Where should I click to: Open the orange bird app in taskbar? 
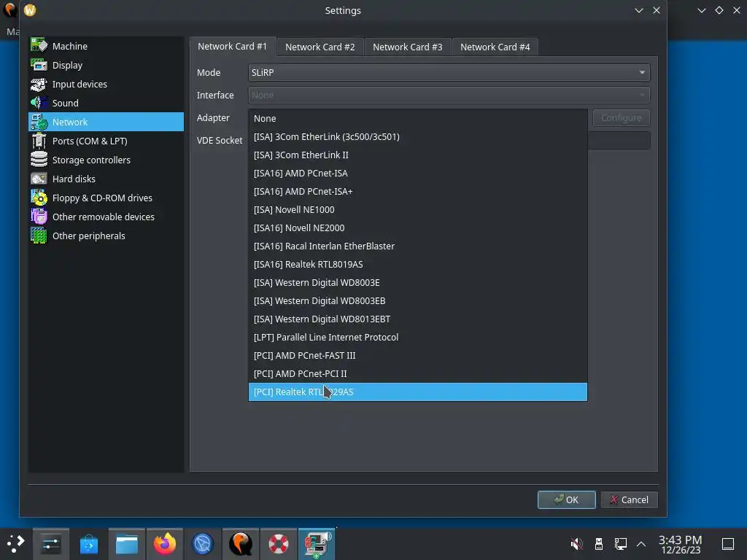(x=241, y=544)
